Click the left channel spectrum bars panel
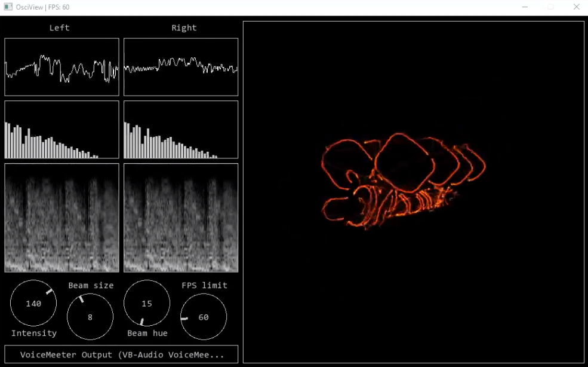This screenshot has width=588, height=367. click(62, 130)
